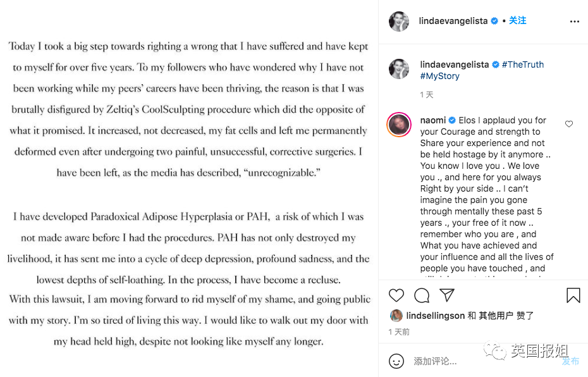Image resolution: width=588 pixels, height=377 pixels.
Task: Save post with bookmark icon
Action: pos(573,295)
